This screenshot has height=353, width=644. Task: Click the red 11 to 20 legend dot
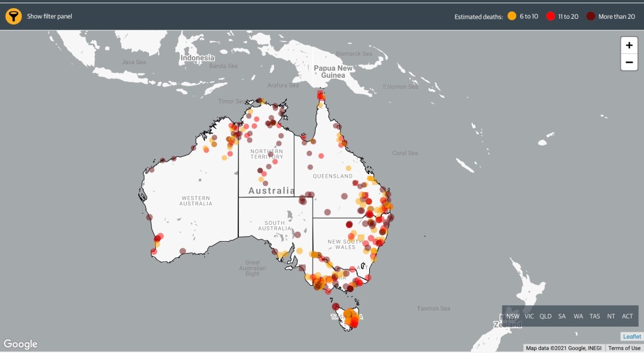coord(550,16)
